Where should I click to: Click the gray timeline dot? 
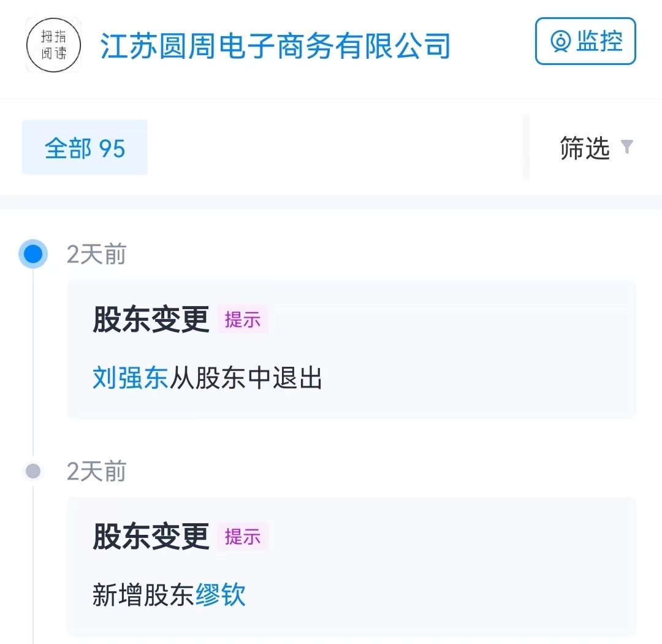(33, 471)
